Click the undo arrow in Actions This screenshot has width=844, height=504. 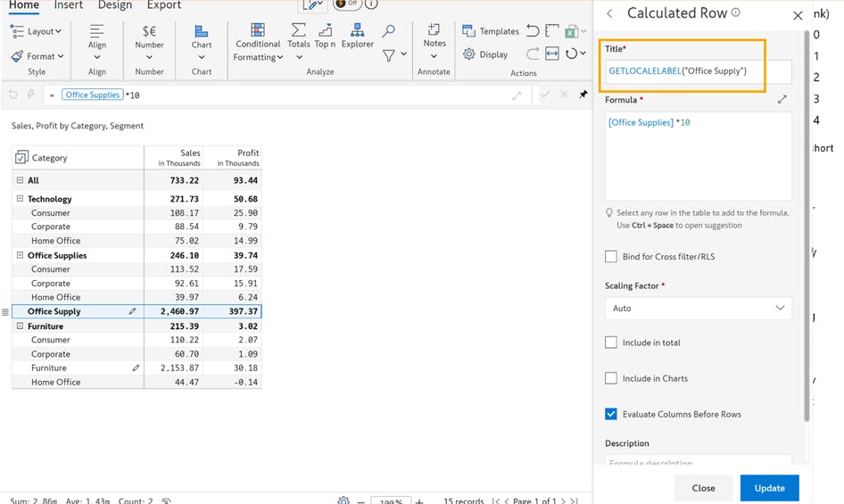(x=533, y=30)
